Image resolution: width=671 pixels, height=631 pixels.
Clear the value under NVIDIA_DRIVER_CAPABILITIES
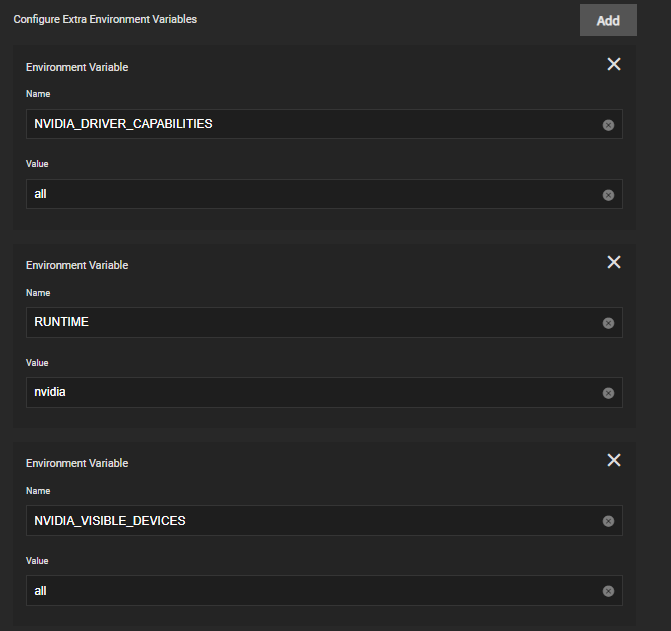608,195
